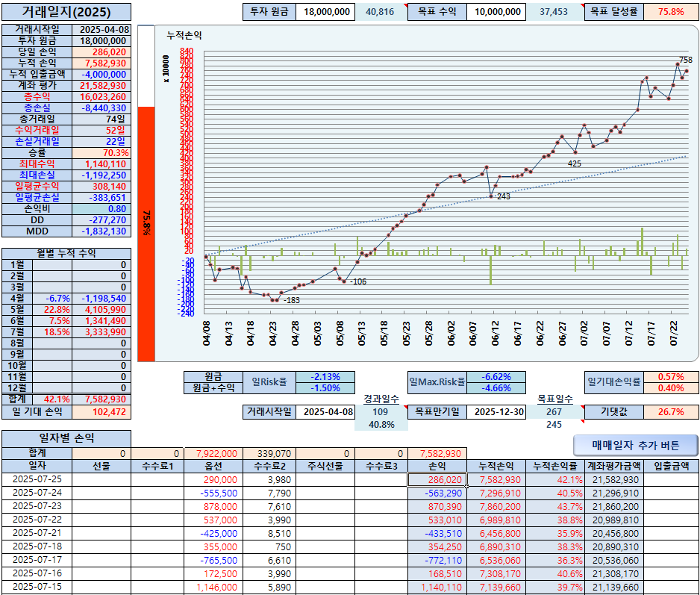Select the 일Max.Risk율 value -4.66%
Screen dimensions: 700x595
[x=496, y=387]
